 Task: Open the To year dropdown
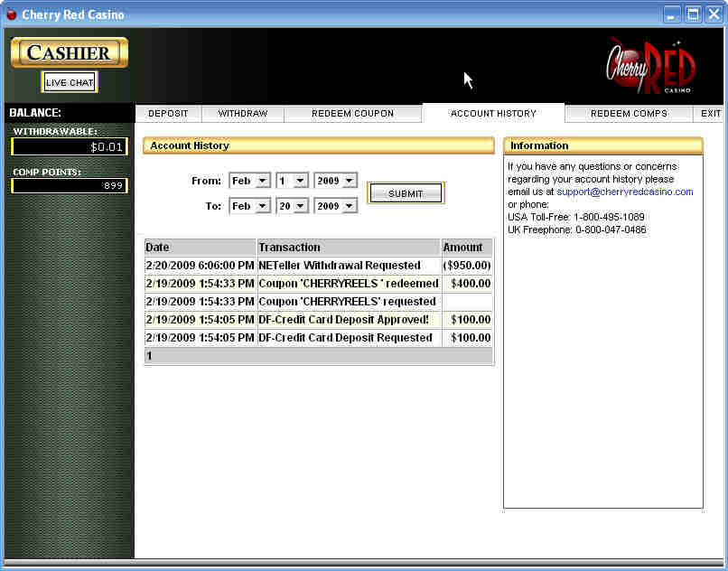pyautogui.click(x=336, y=206)
